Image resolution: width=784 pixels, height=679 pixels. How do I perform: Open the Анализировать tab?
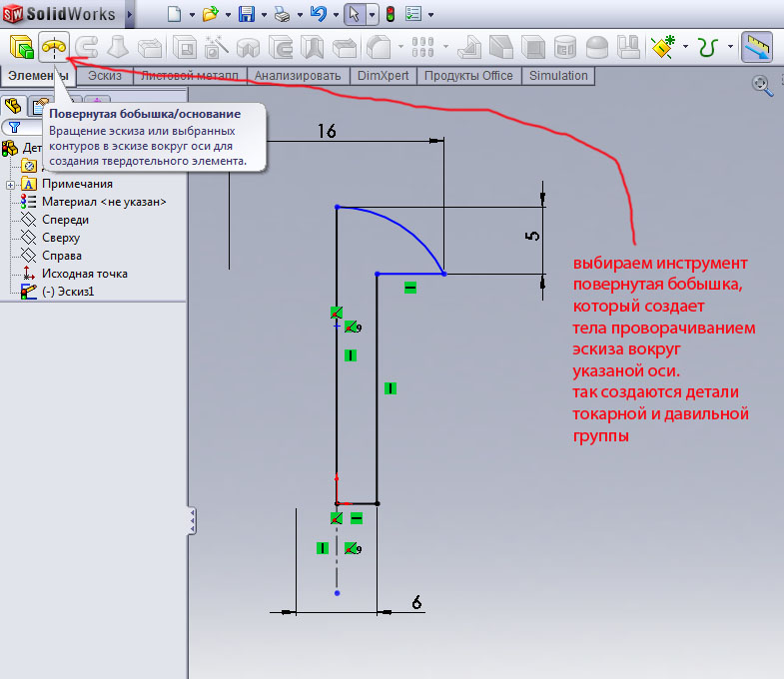[298, 76]
